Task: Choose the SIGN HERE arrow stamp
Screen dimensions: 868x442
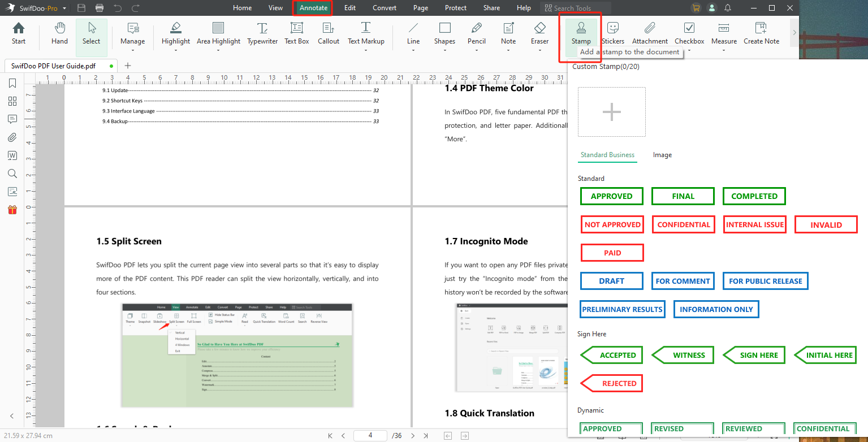Action: coord(754,355)
